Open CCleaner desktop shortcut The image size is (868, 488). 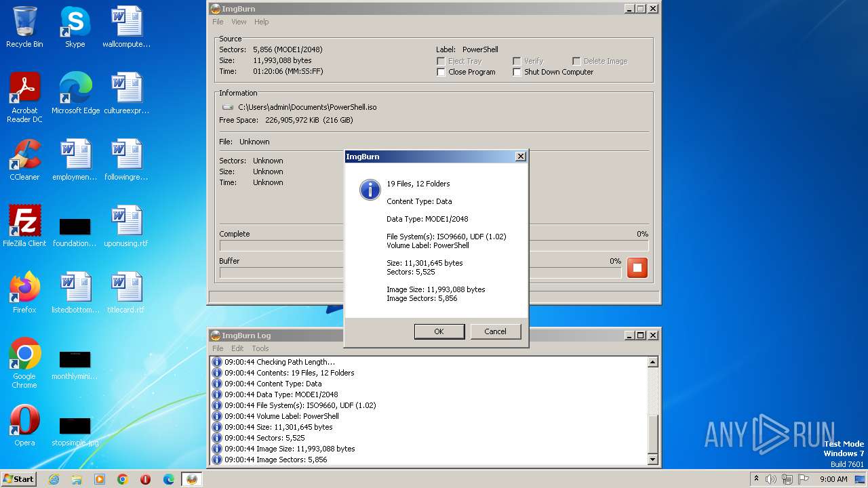point(24,160)
